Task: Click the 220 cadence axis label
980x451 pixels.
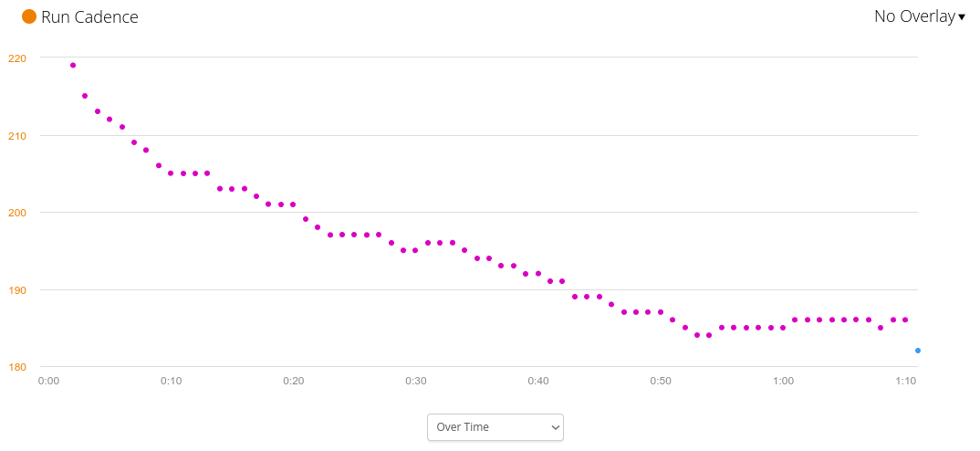Action: click(17, 58)
